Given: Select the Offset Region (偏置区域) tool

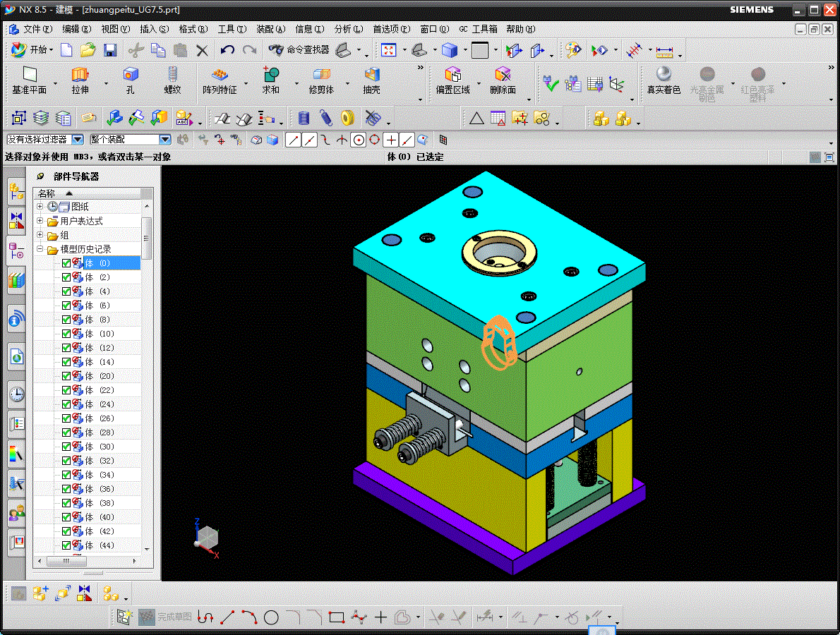Looking at the screenshot, I should 452,81.
